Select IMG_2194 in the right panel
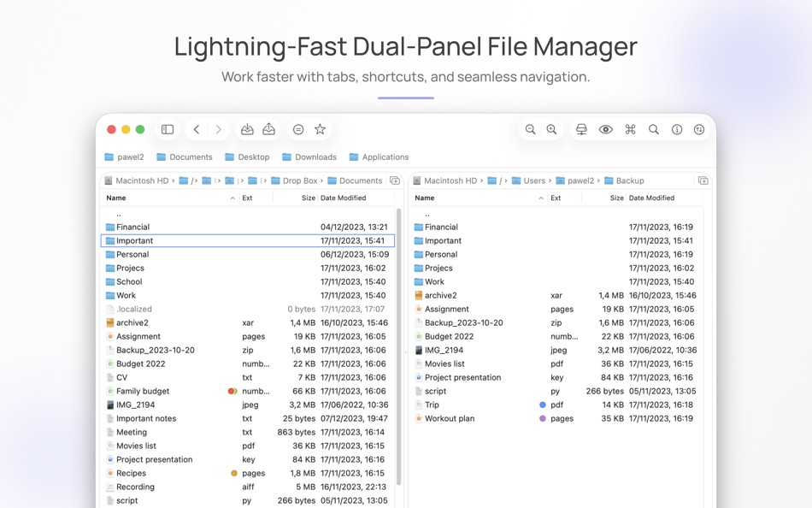Viewport: 812px width, 508px height. point(556,351)
